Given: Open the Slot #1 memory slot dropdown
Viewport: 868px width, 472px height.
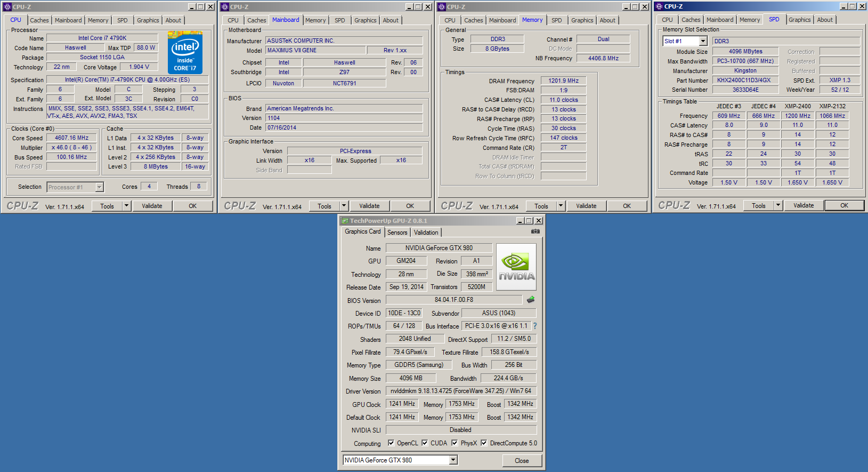Looking at the screenshot, I should (x=703, y=41).
